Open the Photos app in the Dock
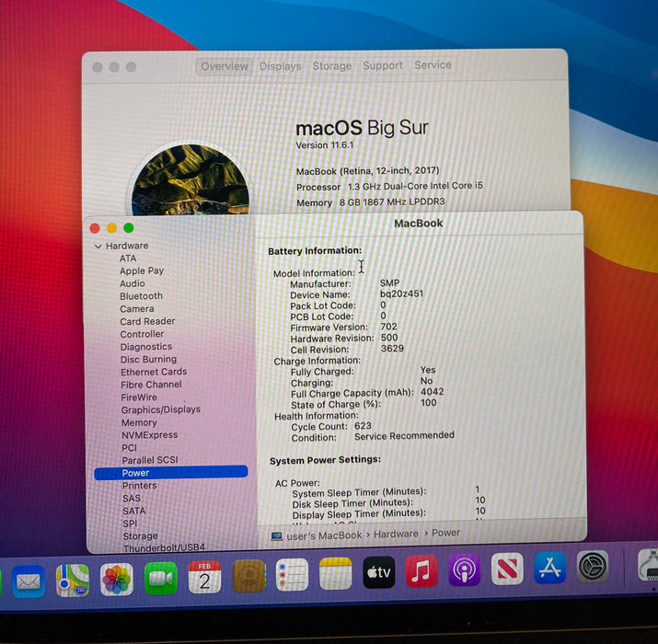The width and height of the screenshot is (658, 644). click(117, 580)
